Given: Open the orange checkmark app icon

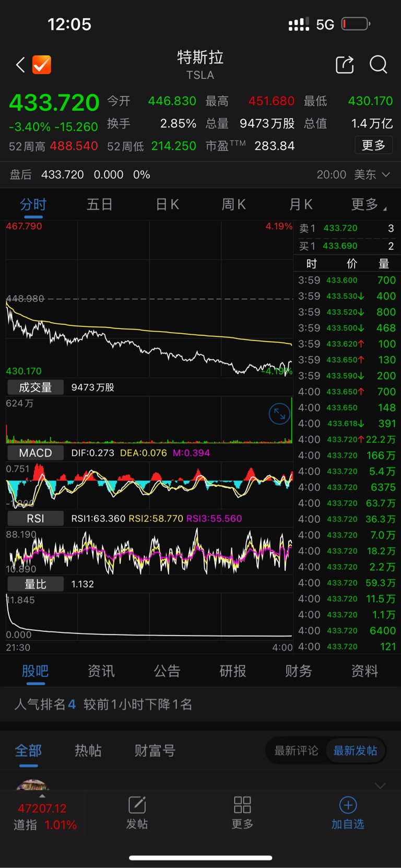Looking at the screenshot, I should (42, 65).
